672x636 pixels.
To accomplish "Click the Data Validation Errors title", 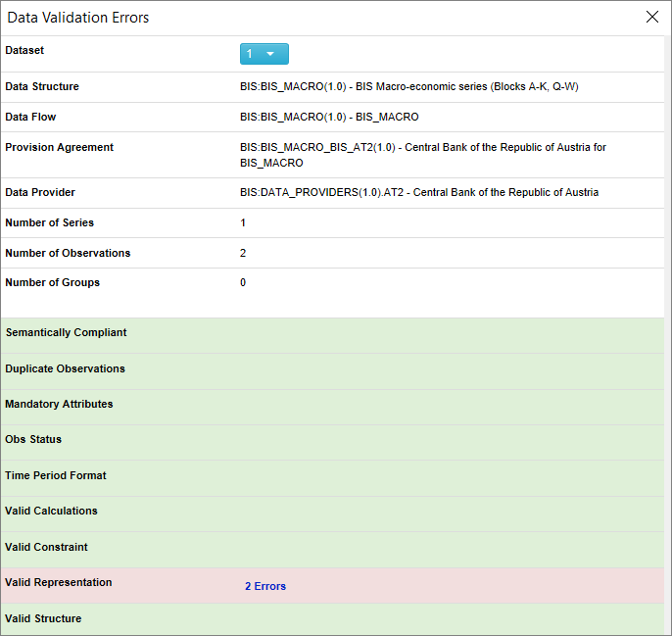I will [78, 18].
